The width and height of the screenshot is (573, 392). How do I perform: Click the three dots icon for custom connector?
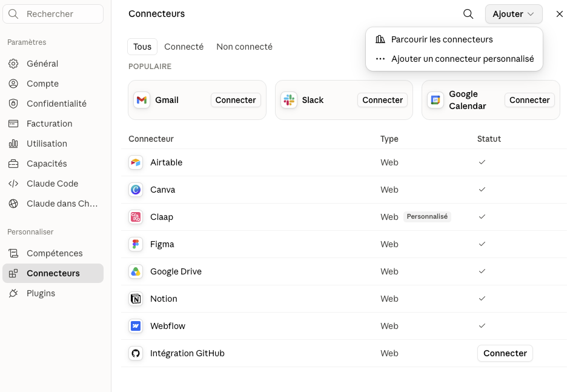click(380, 59)
